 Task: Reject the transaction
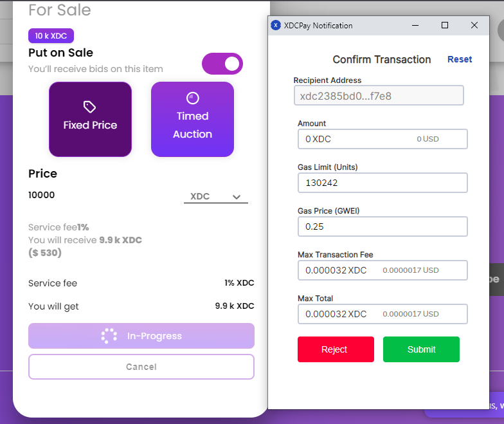[x=336, y=349]
